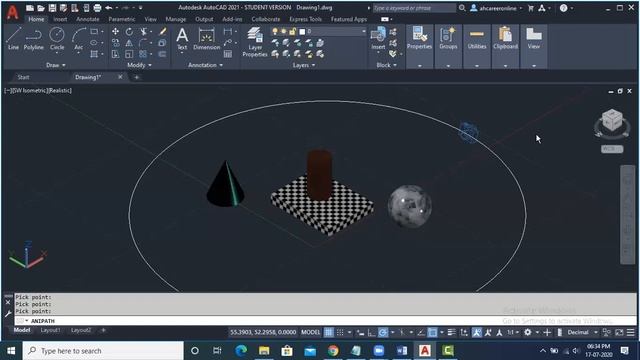The image size is (640, 360).
Task: Toggle ortho mode in status bar
Action: pyautogui.click(x=371, y=332)
